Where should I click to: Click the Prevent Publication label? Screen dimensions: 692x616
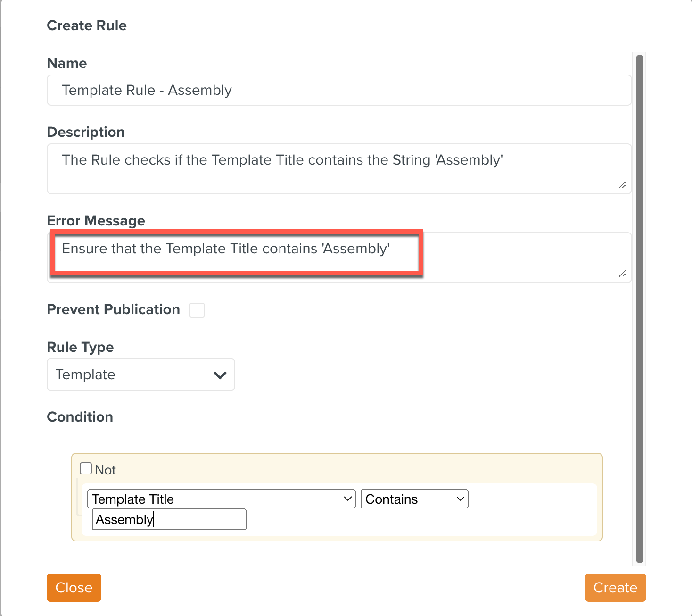click(114, 309)
